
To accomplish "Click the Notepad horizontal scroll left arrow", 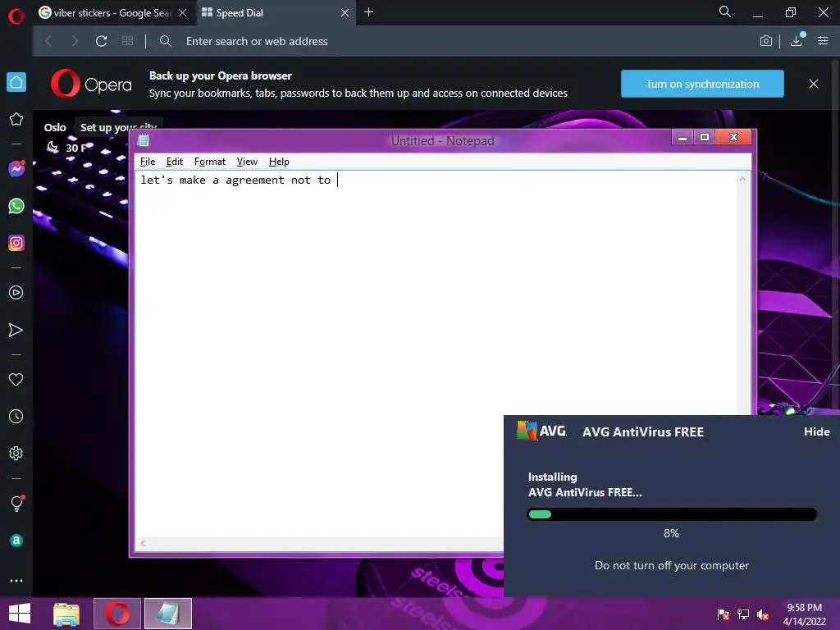I will point(143,543).
